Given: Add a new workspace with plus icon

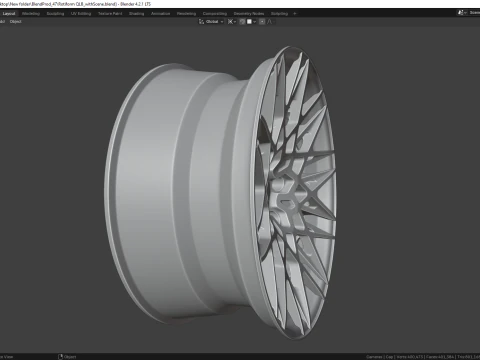Looking at the screenshot, I should (x=295, y=14).
